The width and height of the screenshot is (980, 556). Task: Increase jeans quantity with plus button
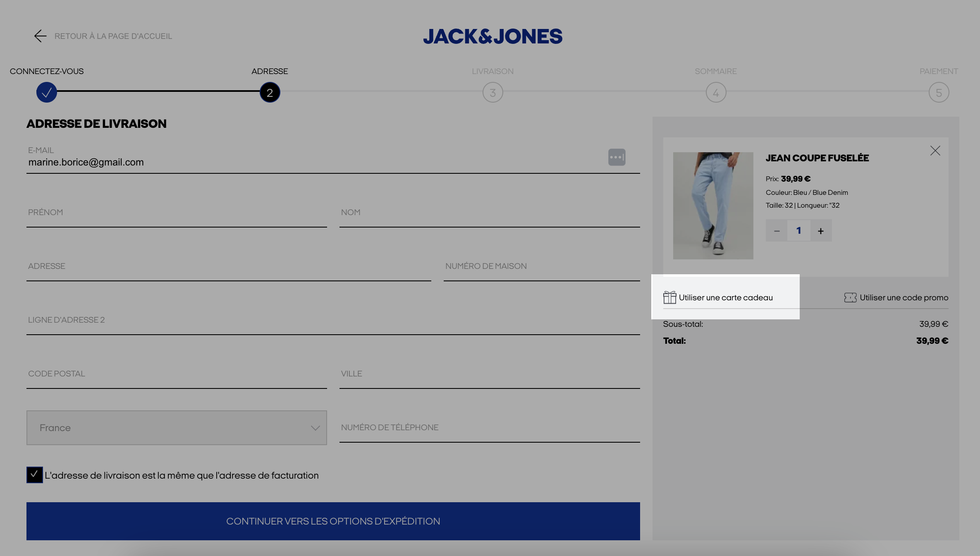click(x=821, y=231)
